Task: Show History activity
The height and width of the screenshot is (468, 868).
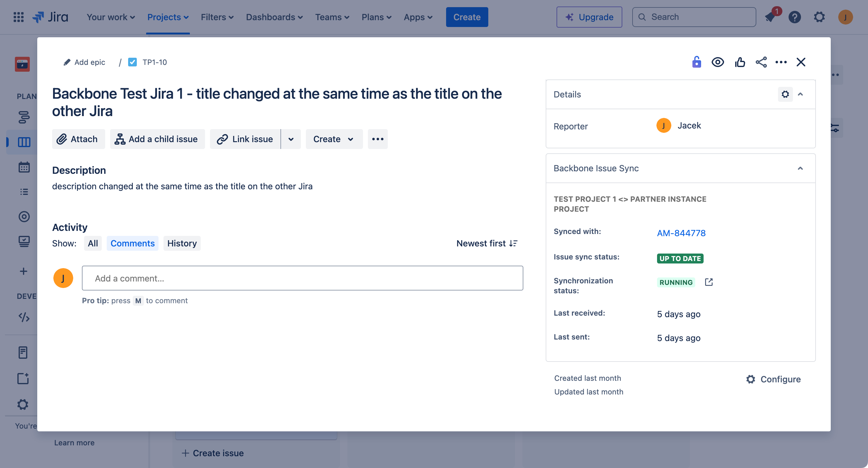Action: [182, 243]
